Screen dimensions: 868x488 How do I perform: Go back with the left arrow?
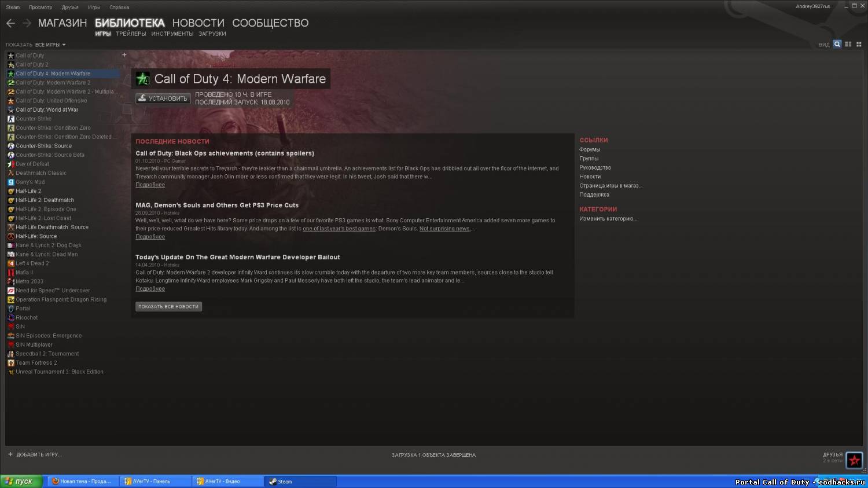[x=10, y=23]
